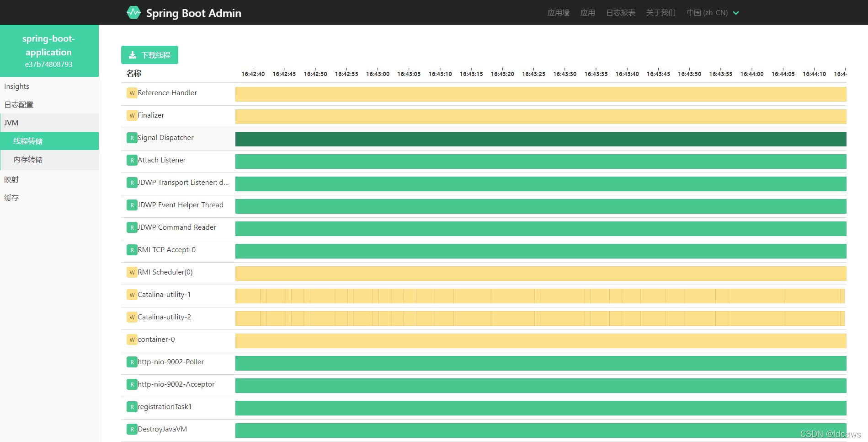Open 应用墙 in top navigation

[x=559, y=13]
